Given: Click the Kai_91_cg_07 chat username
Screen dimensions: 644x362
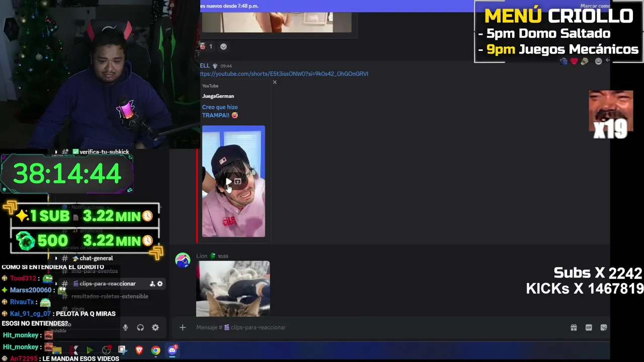Looking at the screenshot, I should tap(30, 314).
